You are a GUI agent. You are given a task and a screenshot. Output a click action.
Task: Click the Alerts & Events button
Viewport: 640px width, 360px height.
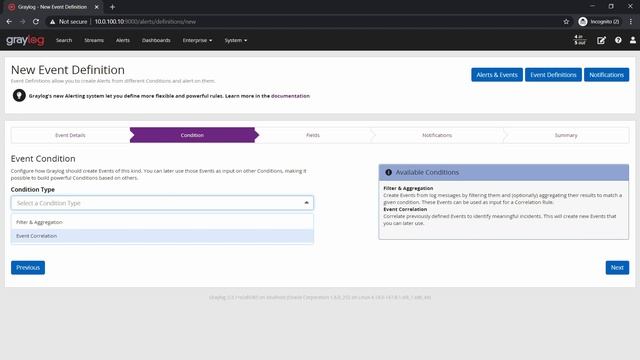[x=497, y=75]
